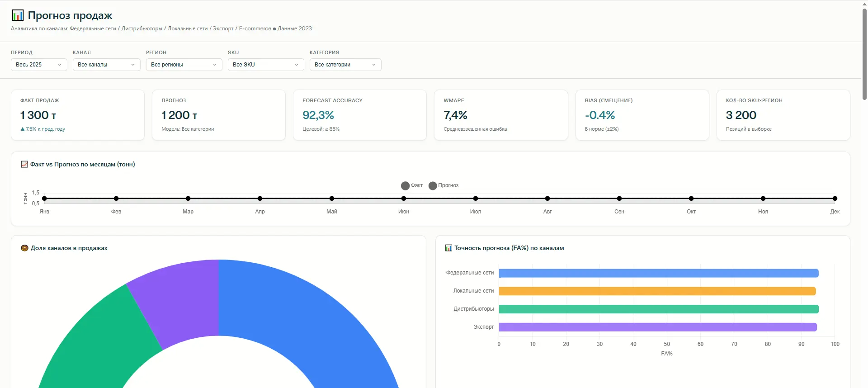
Task: Click the SKU×Регион count "3 200"
Action: point(741,115)
